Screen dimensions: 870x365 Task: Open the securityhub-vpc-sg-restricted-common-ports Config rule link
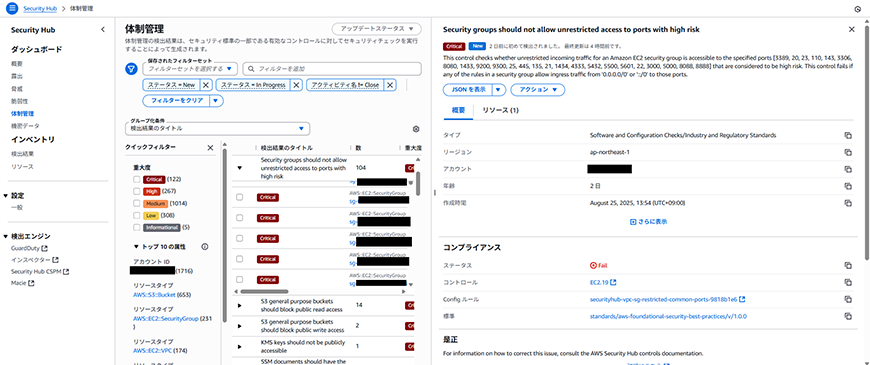[x=667, y=300]
